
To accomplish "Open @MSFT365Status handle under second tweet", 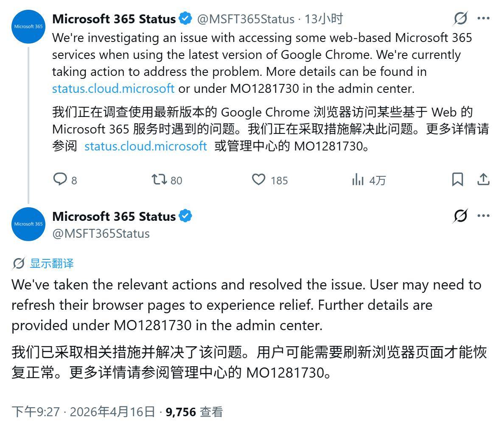I will tap(101, 234).
